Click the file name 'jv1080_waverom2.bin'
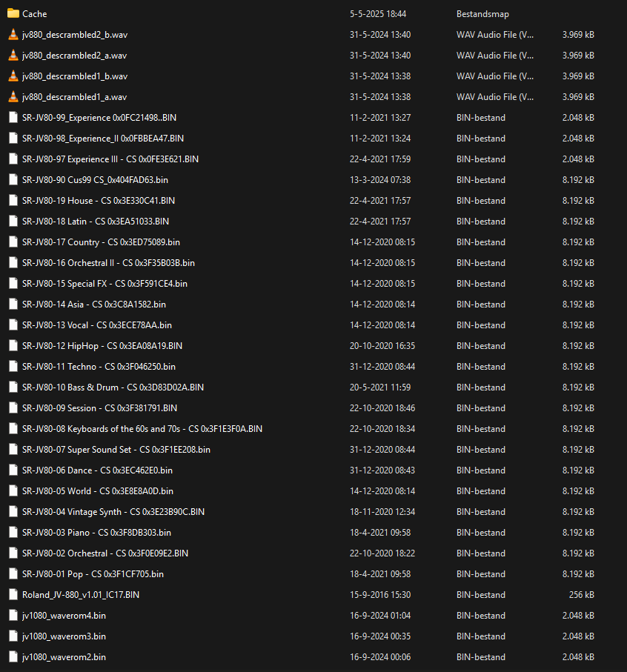This screenshot has height=672, width=627. (64, 657)
